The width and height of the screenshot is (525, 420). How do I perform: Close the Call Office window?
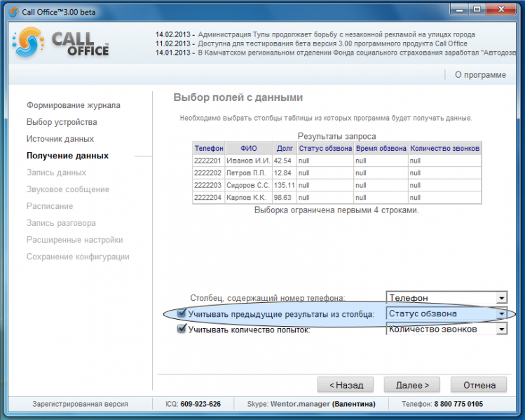tap(501, 10)
